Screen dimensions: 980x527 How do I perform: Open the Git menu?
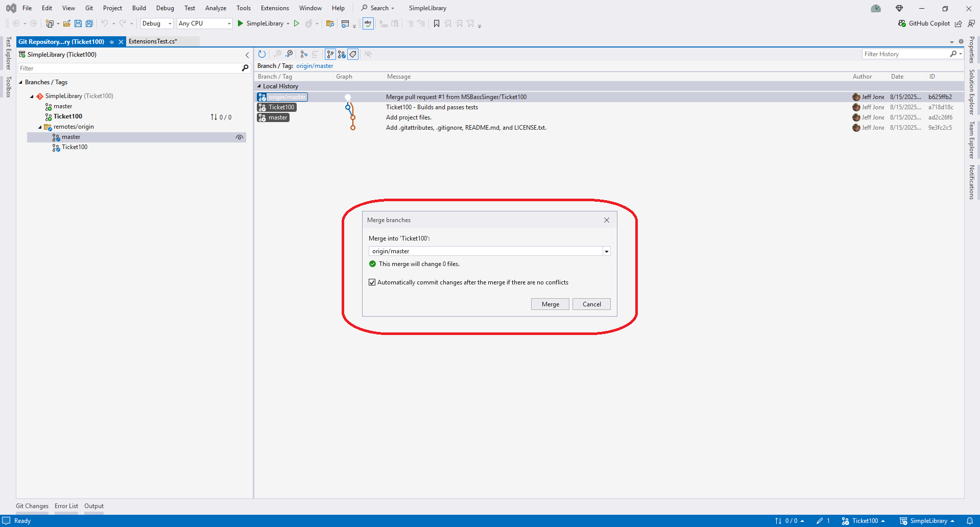pyautogui.click(x=89, y=8)
